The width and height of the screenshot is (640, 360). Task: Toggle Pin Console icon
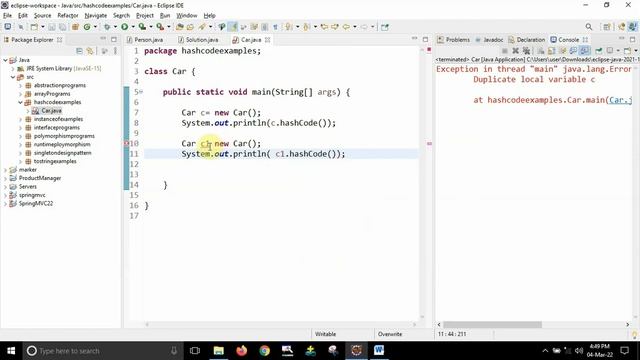coord(599,51)
